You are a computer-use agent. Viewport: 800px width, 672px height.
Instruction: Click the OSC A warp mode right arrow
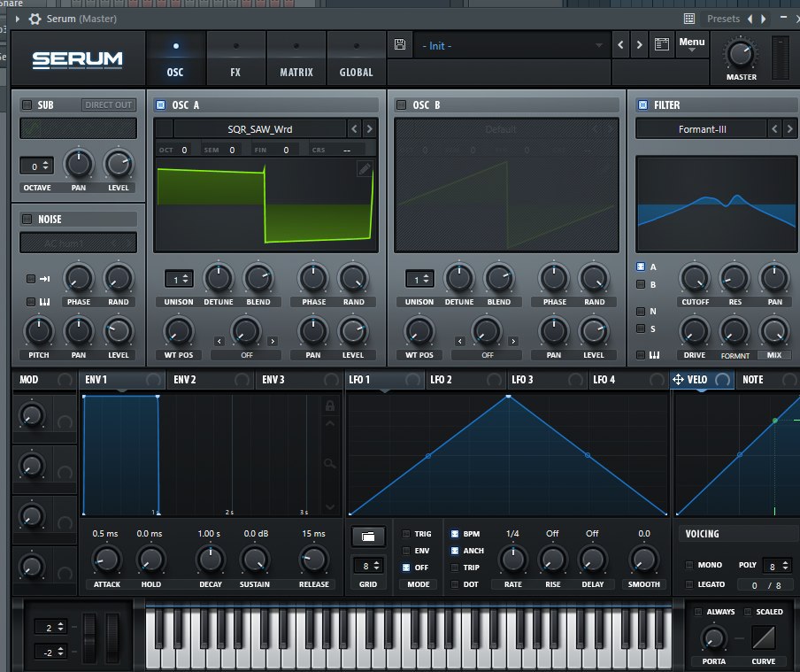pyautogui.click(x=273, y=341)
